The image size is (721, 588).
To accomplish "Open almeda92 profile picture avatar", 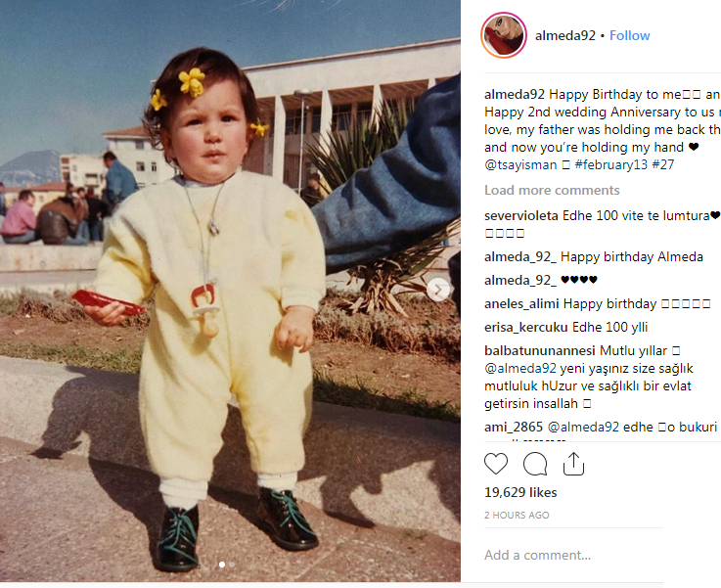I will pyautogui.click(x=504, y=35).
